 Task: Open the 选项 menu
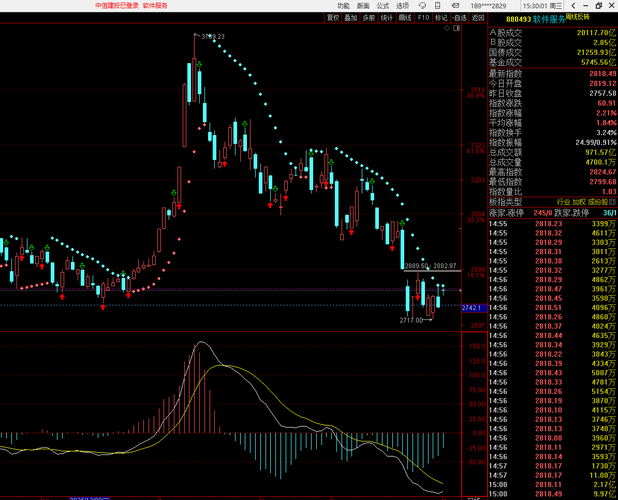pyautogui.click(x=402, y=6)
